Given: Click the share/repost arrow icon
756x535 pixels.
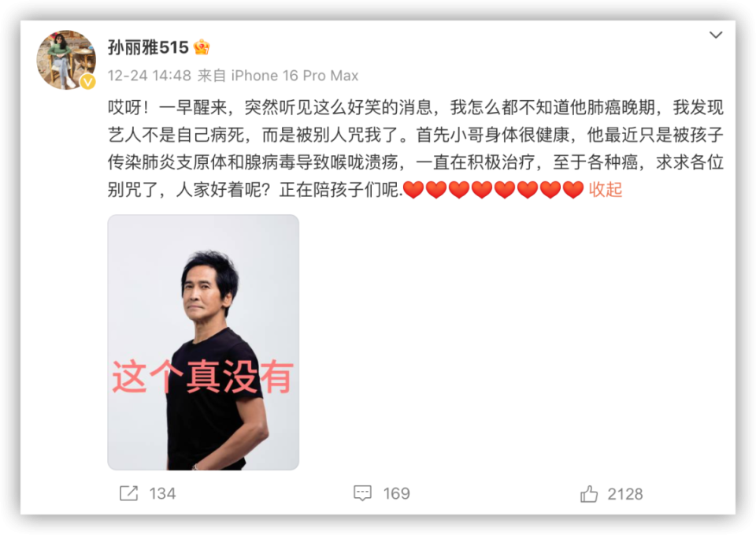Looking at the screenshot, I should click(x=128, y=493).
